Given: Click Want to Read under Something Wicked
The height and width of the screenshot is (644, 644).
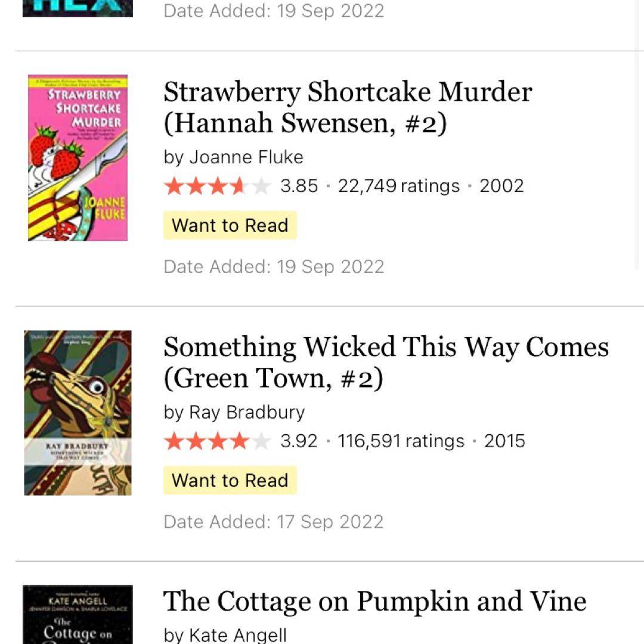Looking at the screenshot, I should pos(230,481).
